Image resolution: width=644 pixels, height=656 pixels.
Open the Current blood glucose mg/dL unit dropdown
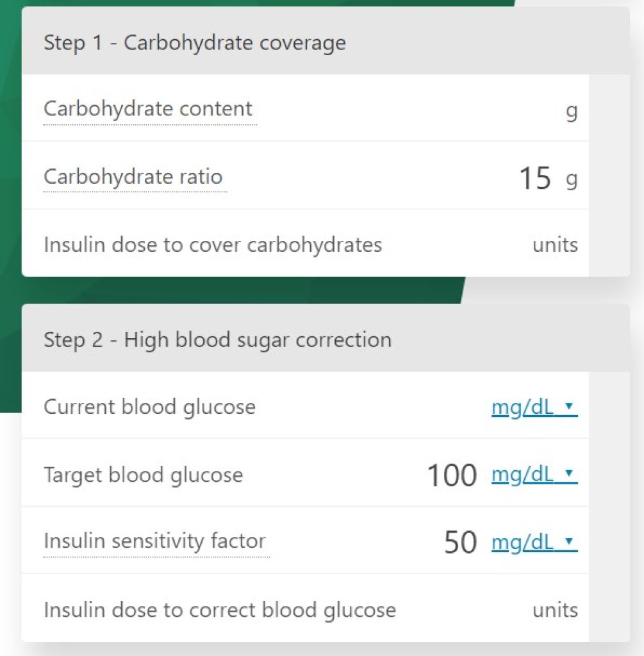(x=534, y=407)
